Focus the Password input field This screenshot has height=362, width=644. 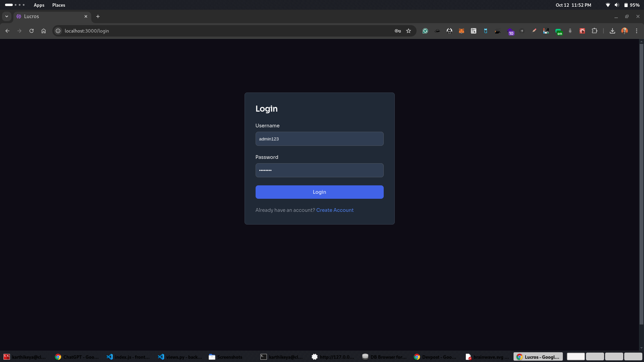tap(319, 170)
